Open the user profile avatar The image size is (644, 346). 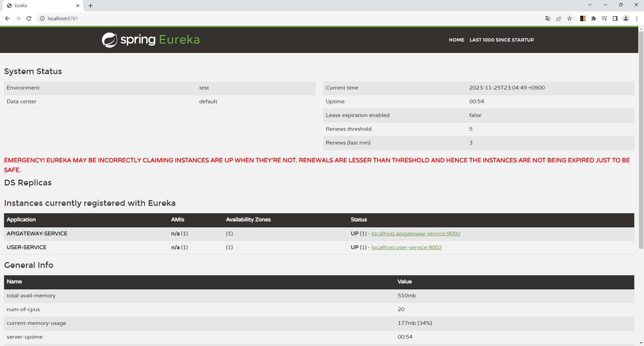pyautogui.click(x=626, y=18)
